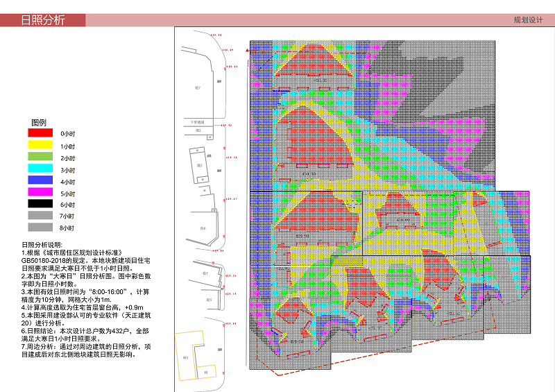
Task: Click the red 0小时 legend swatch
Action: pos(40,133)
